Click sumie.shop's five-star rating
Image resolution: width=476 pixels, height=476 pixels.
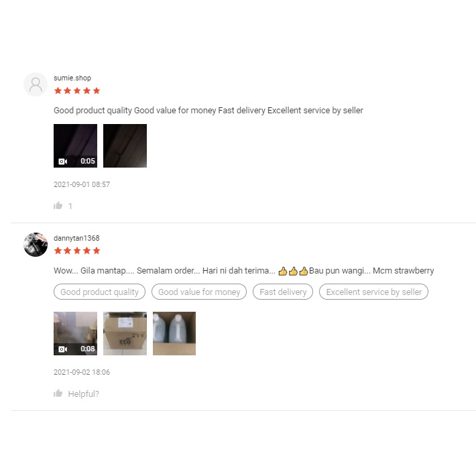pos(77,91)
